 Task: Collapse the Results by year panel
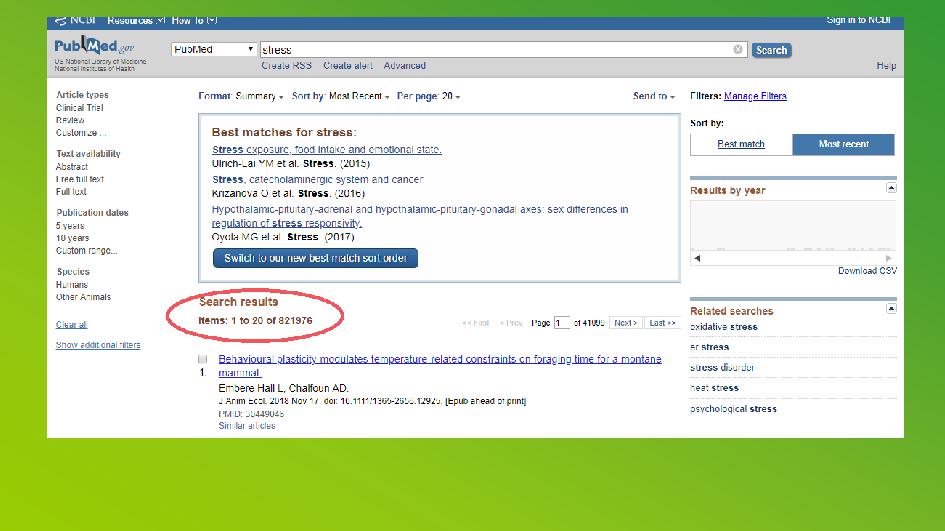891,188
